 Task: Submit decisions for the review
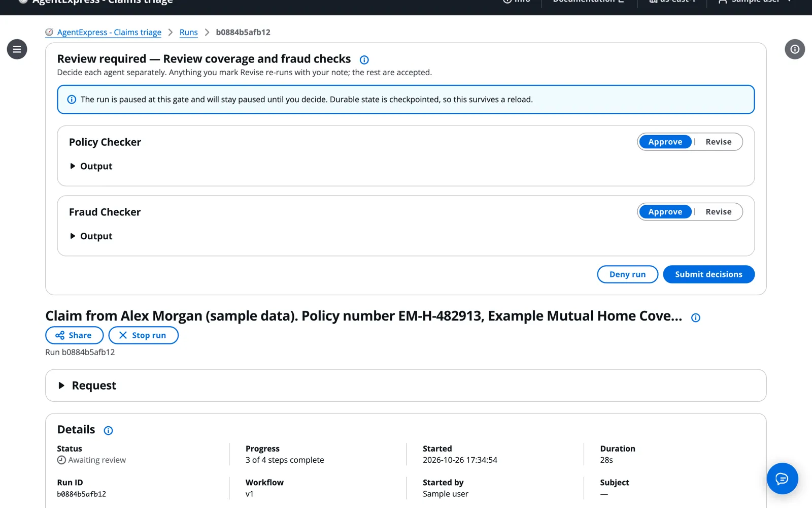coord(708,274)
